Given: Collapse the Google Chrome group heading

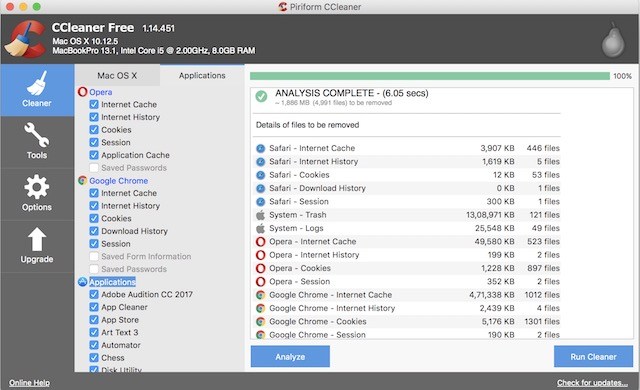Looking at the screenshot, I should tap(118, 180).
